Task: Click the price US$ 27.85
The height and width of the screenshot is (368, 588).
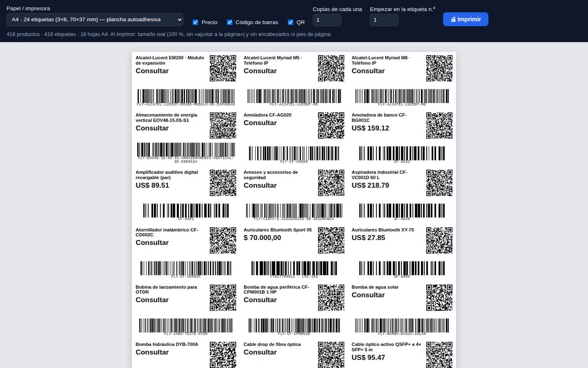Action: point(368,237)
